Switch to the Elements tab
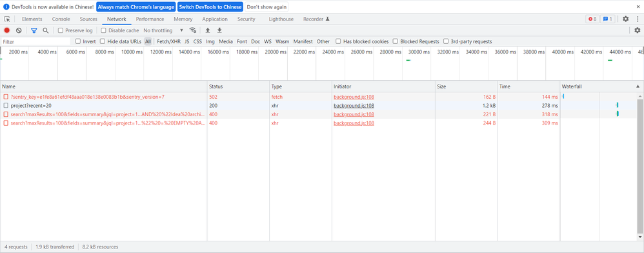The image size is (644, 253). 32,19
